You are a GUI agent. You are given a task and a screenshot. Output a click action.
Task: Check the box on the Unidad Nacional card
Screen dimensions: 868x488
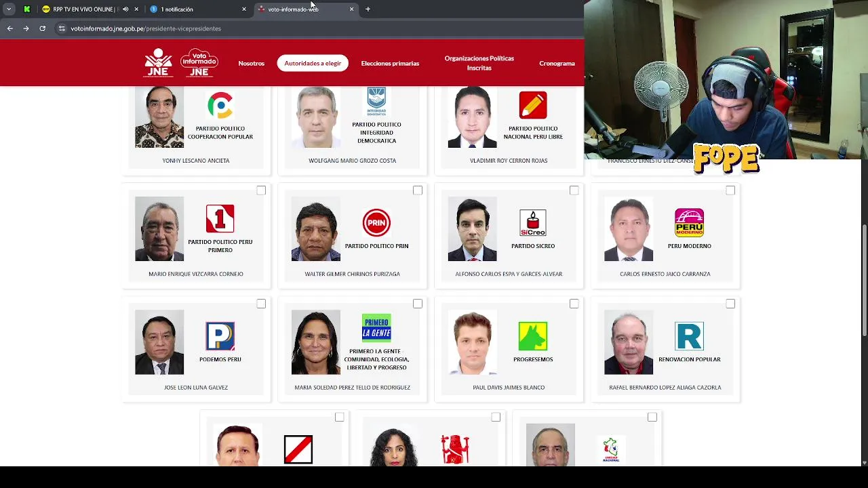[652, 417]
